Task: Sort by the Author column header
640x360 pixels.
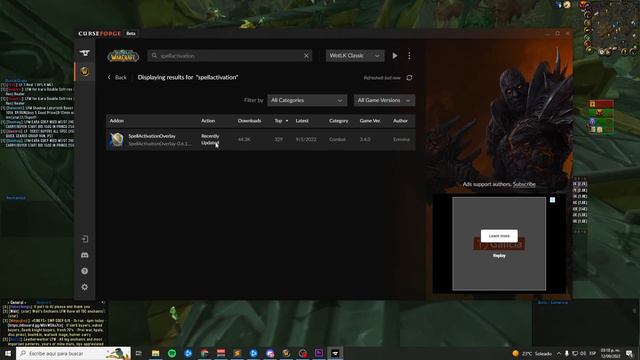Action: click(400, 121)
